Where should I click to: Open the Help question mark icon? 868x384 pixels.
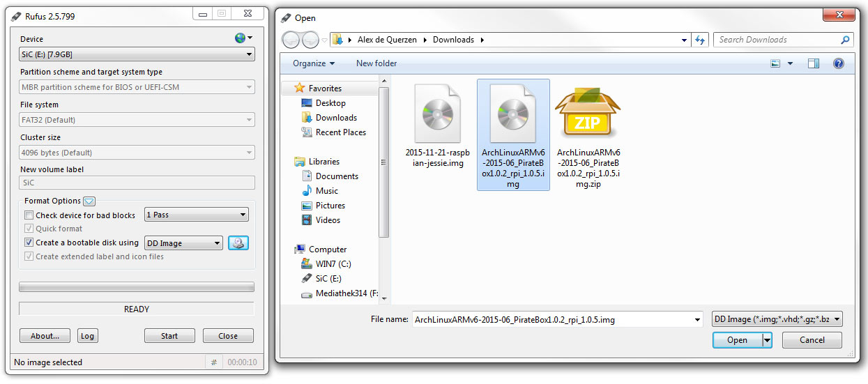coord(839,63)
